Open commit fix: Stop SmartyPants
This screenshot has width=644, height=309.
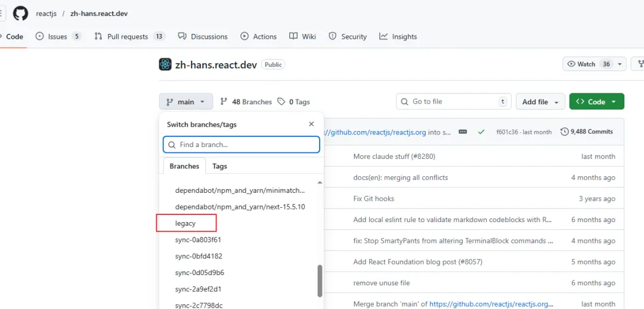coord(452,241)
